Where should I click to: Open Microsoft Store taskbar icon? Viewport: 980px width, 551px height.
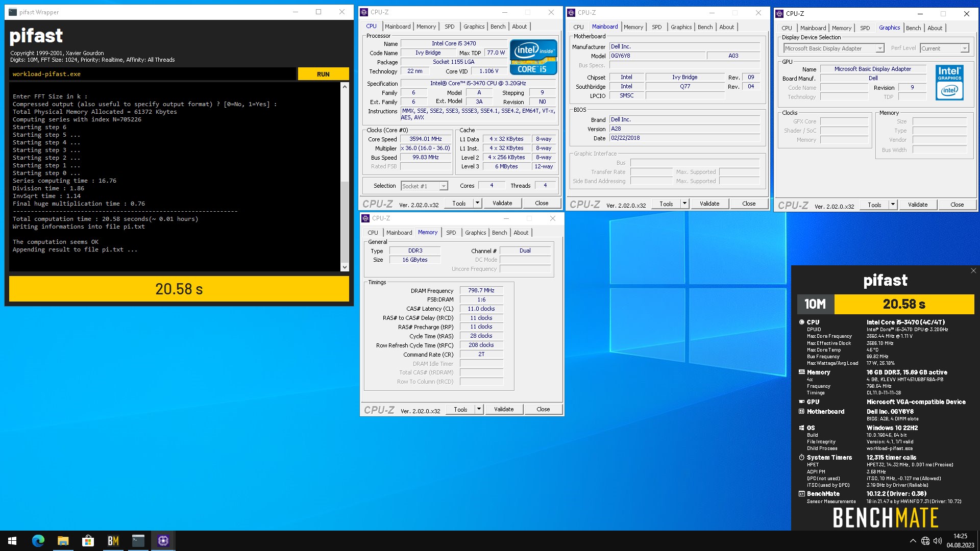click(88, 541)
